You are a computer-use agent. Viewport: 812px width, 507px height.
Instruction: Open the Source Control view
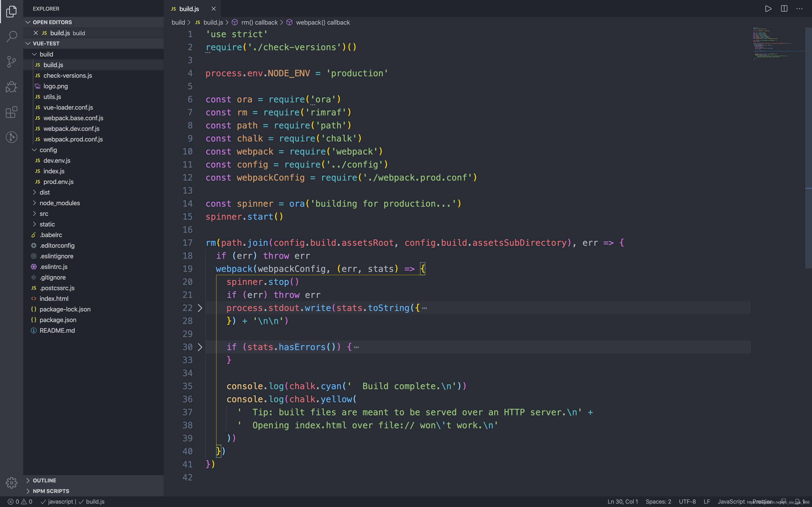11,62
